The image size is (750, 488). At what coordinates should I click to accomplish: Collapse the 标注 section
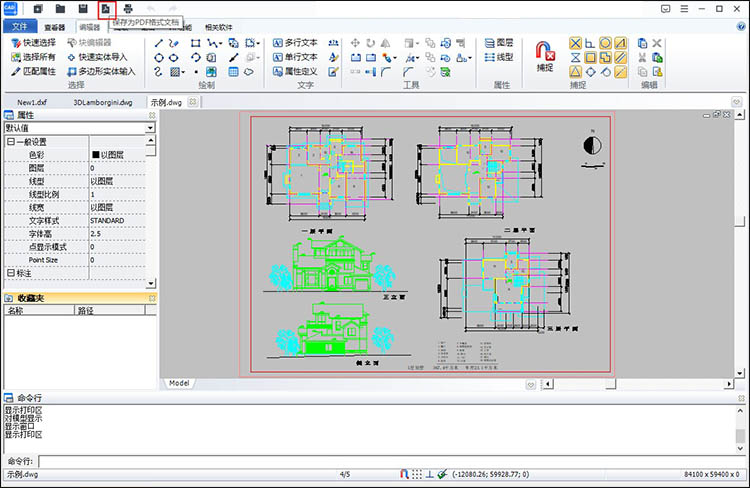point(11,273)
